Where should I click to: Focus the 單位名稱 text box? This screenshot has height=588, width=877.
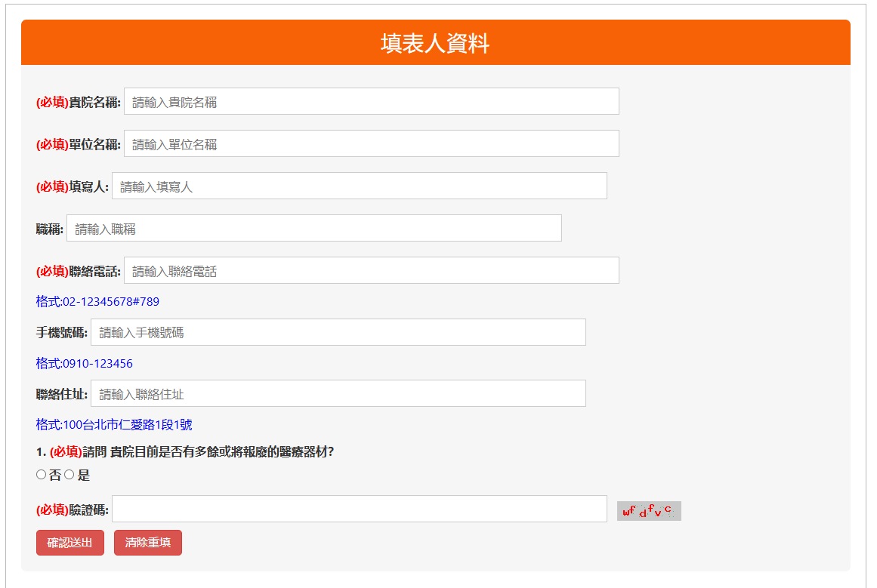[x=371, y=144]
